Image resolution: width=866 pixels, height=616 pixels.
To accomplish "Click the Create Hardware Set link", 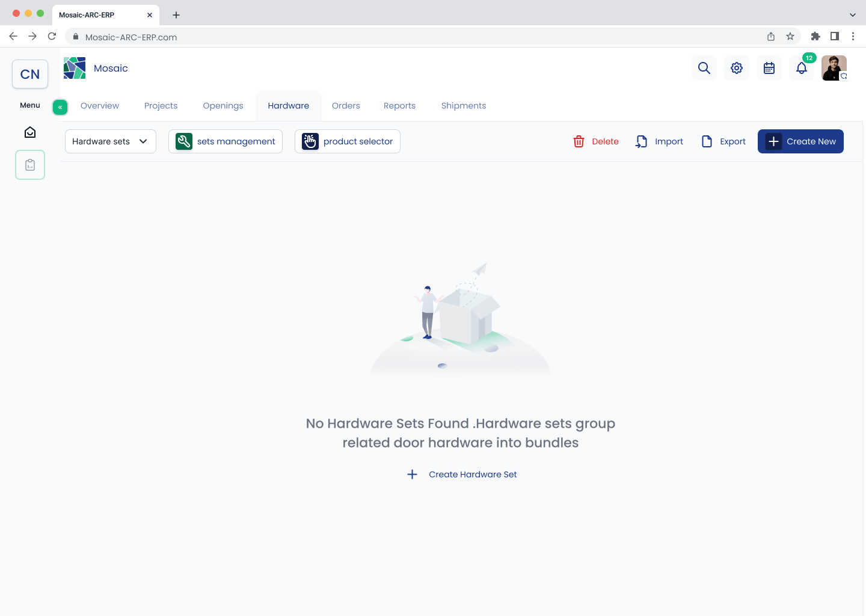I will coord(462,475).
